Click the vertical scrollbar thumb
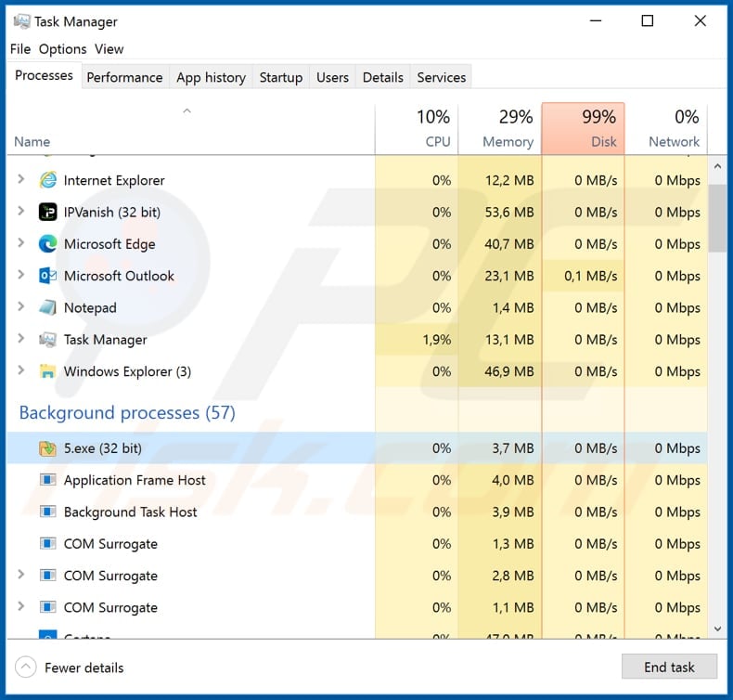The width and height of the screenshot is (733, 700). coord(717,218)
